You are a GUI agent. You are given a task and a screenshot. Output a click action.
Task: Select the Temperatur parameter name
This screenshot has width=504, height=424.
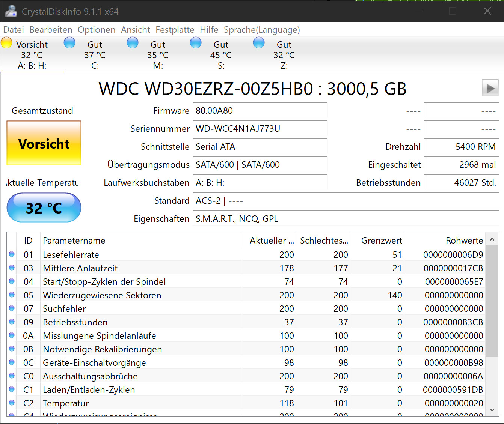point(66,403)
